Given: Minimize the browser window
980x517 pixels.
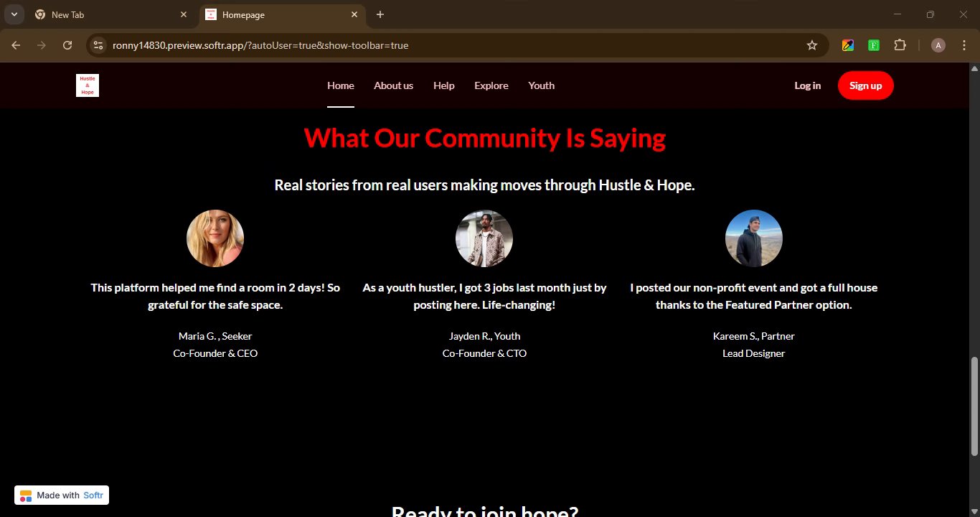Looking at the screenshot, I should click(x=897, y=14).
